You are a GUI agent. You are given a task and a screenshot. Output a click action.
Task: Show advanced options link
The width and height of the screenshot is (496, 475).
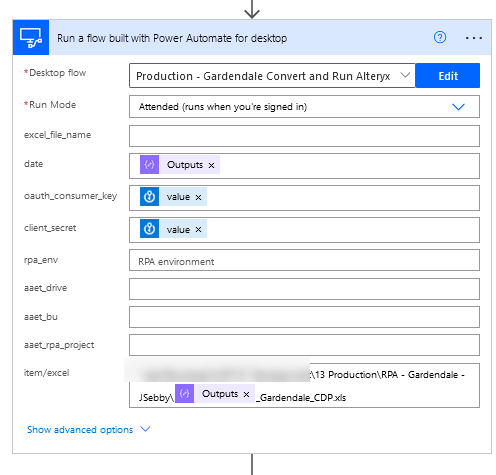(80, 430)
